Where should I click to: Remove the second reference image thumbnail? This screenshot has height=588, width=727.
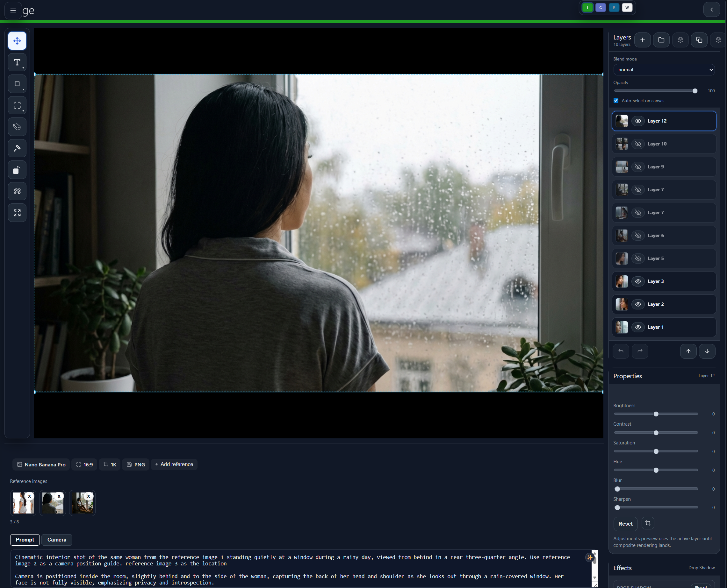coord(59,496)
